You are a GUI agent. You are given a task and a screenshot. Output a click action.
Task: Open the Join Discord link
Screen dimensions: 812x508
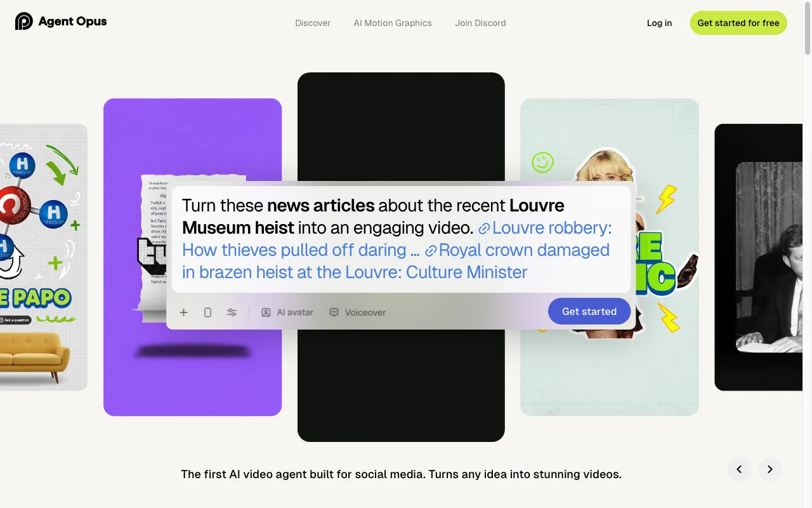[x=480, y=23]
